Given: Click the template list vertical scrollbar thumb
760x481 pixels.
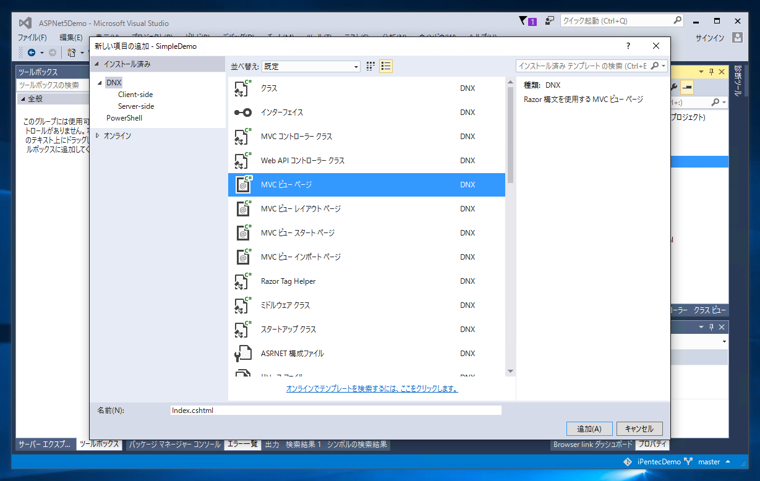Looking at the screenshot, I should point(510,135).
